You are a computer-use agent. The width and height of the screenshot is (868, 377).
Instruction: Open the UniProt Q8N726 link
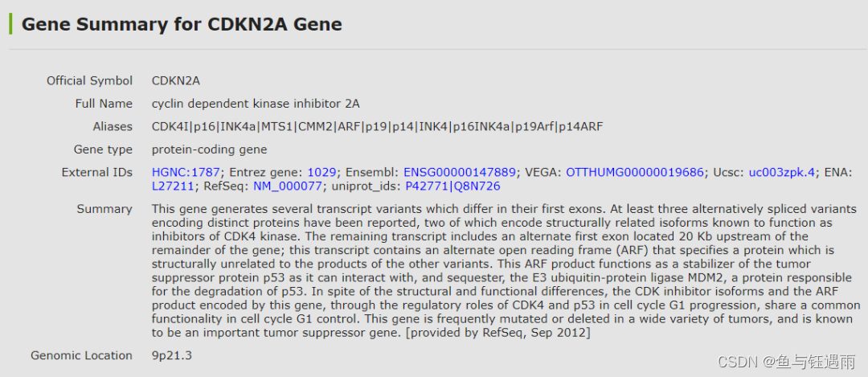(478, 186)
